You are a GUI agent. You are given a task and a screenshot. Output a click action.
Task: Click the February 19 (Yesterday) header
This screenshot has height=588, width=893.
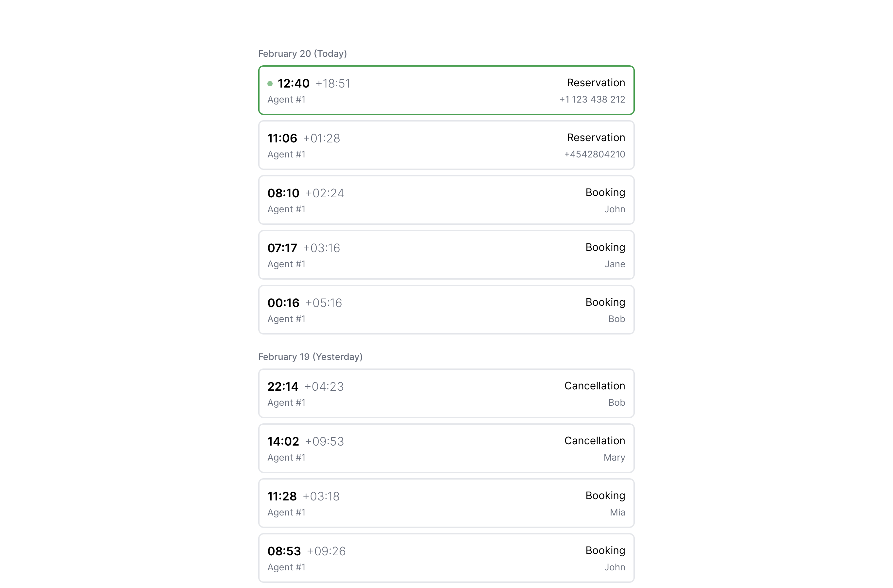click(310, 357)
